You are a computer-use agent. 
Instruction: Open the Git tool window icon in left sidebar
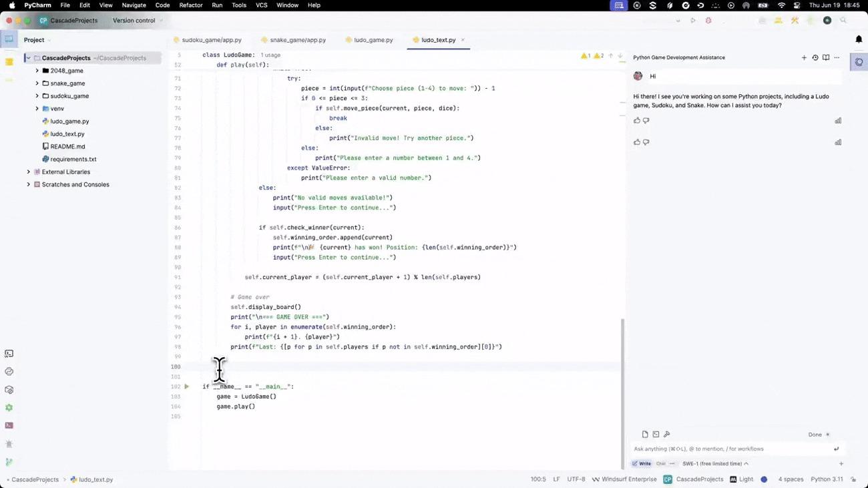[9, 461]
